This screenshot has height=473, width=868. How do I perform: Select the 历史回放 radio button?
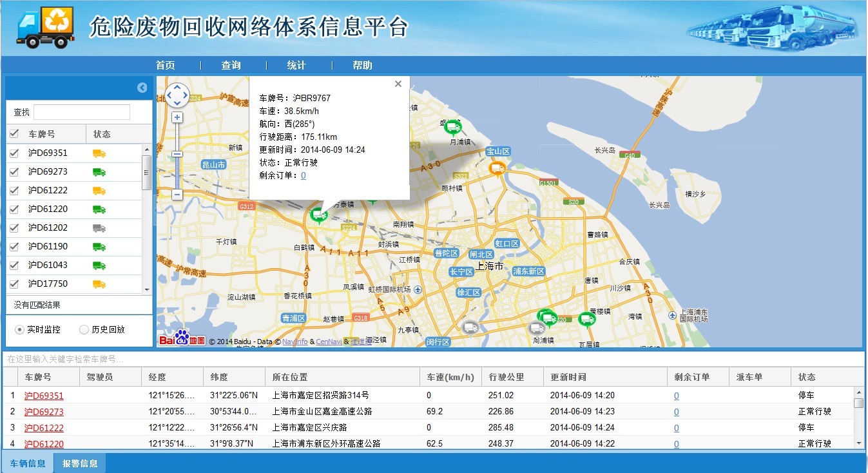84,329
